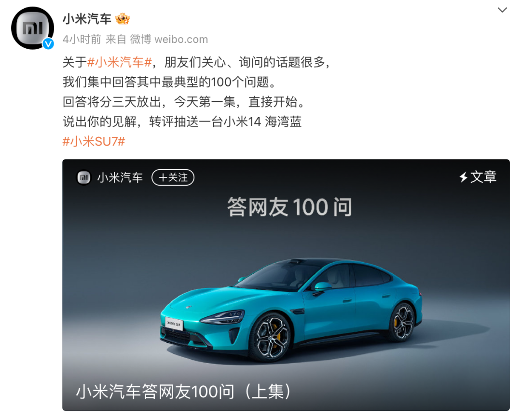Screen dimensions: 521x420
Task: Click the 4小时前 post timestamp
Action: point(82,39)
